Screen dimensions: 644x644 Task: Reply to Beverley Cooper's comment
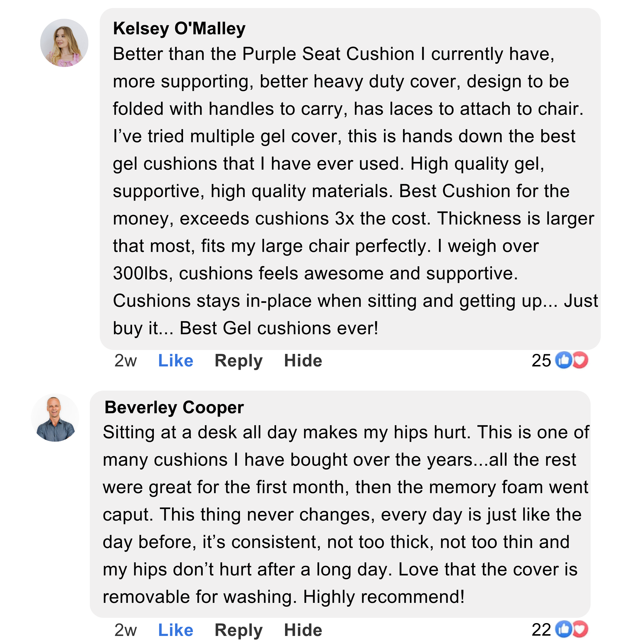click(x=238, y=630)
